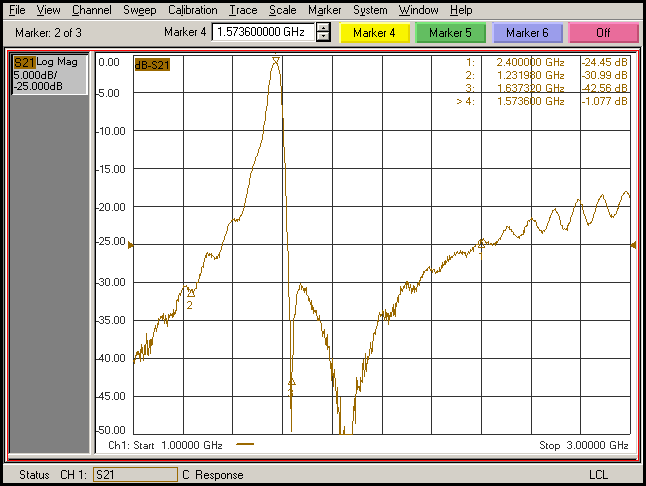Open the Window menu

click(x=418, y=10)
